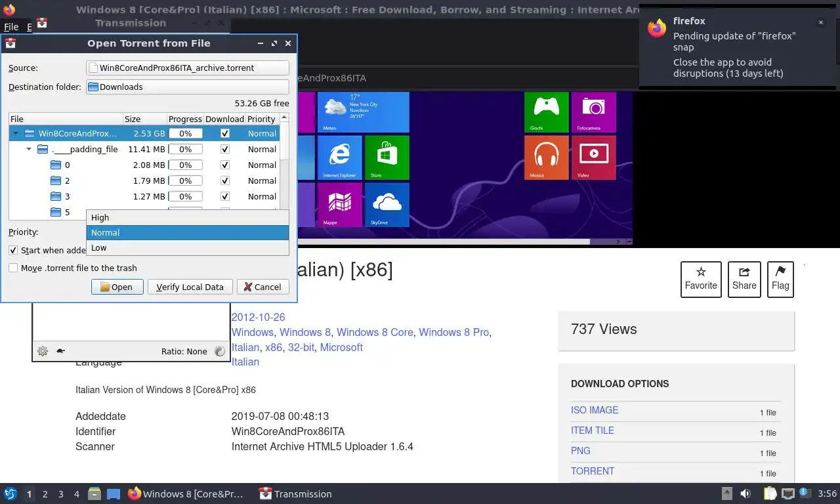Click the file list scroll up arrow

coord(284,118)
